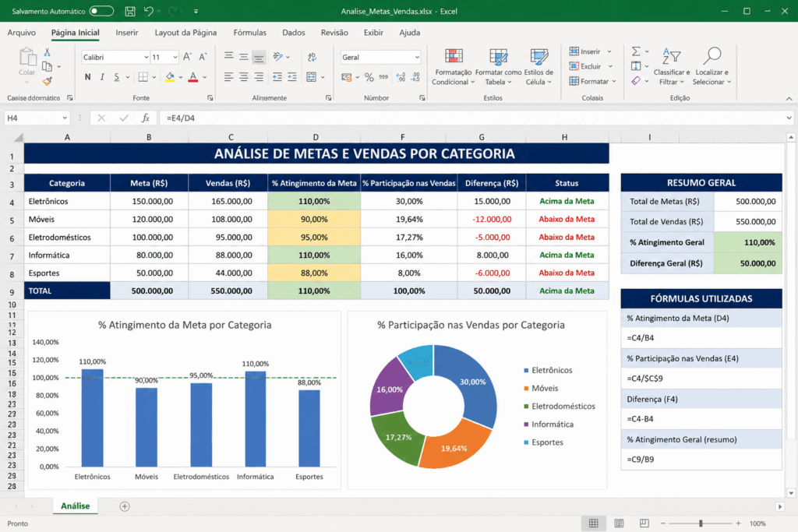Select cell with Eletrodomésticos category
This screenshot has width=798, height=532.
[x=67, y=238]
